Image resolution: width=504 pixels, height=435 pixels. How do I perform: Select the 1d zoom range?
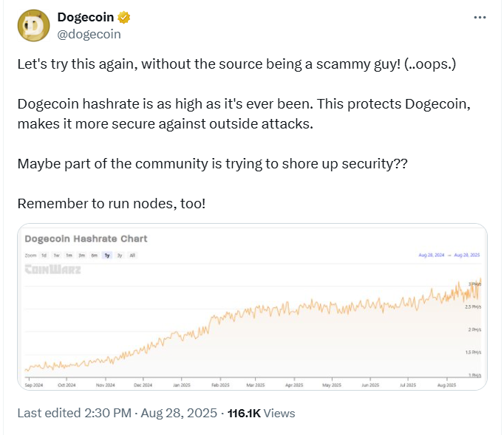pos(44,256)
